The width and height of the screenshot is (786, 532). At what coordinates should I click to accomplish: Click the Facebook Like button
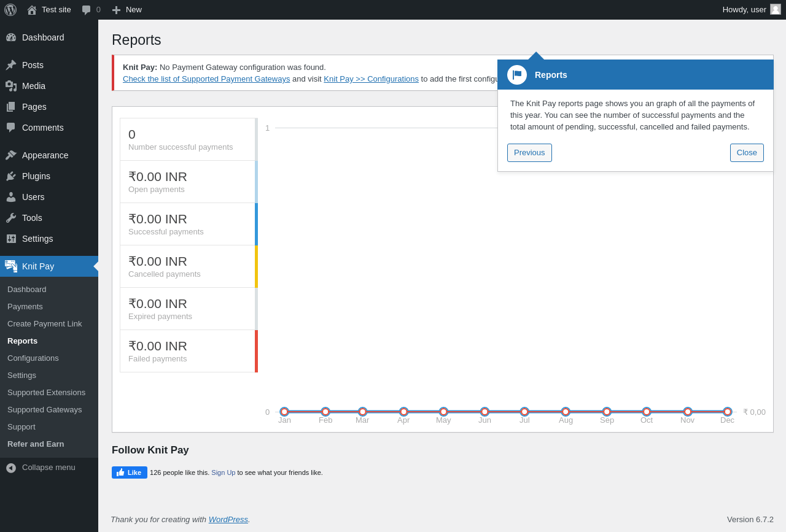tap(130, 472)
